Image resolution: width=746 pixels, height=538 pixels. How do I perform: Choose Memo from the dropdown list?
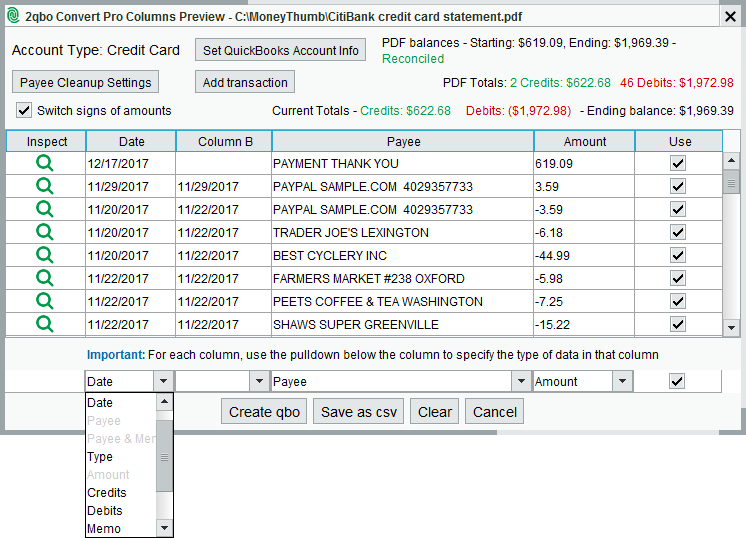pos(121,528)
